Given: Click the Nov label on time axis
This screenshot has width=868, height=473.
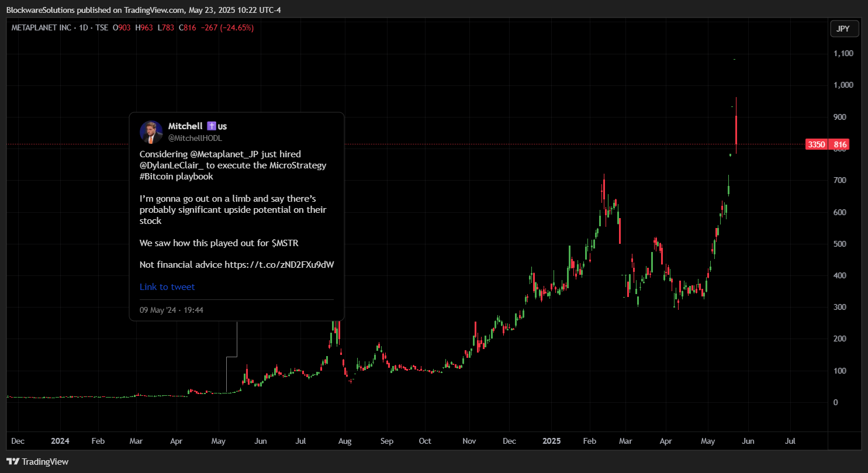Looking at the screenshot, I should coord(469,441).
